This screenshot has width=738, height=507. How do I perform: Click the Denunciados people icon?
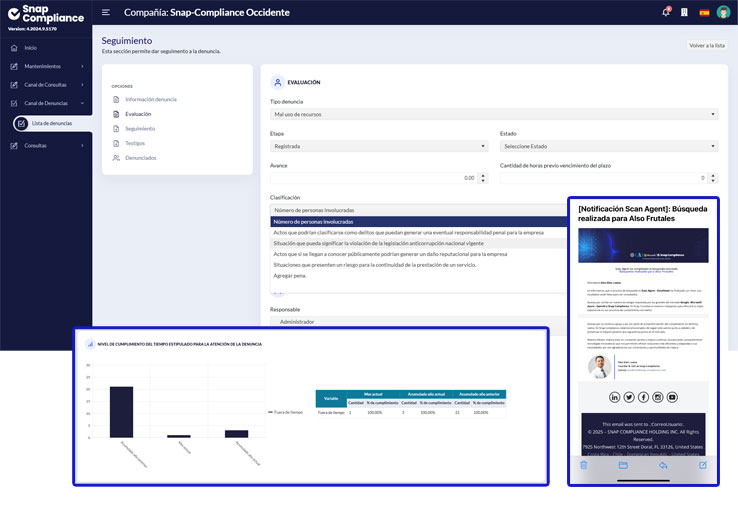[x=116, y=158]
